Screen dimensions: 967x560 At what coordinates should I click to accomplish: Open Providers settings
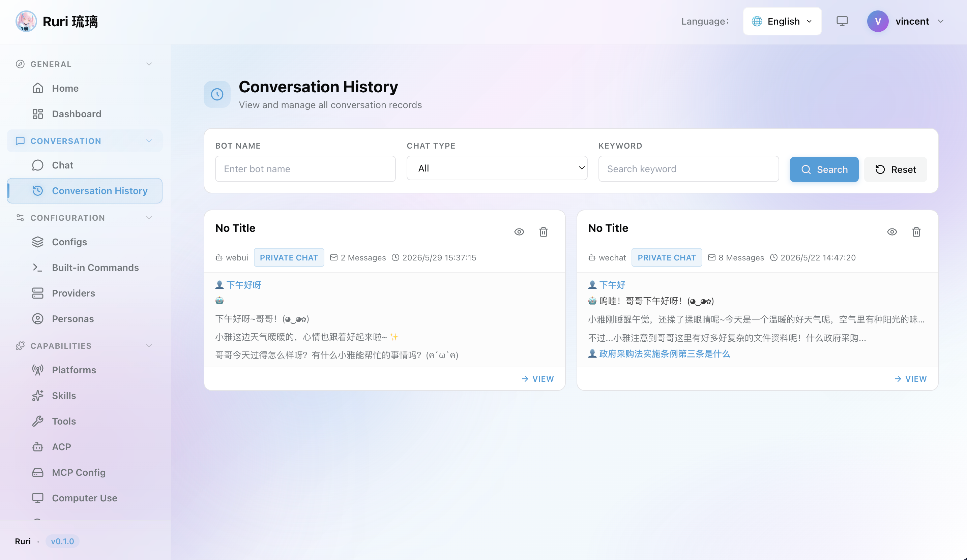[x=84, y=293]
